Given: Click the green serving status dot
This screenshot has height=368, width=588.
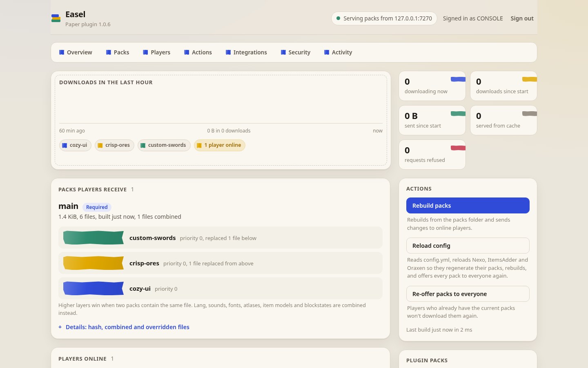Looking at the screenshot, I should [x=338, y=18].
